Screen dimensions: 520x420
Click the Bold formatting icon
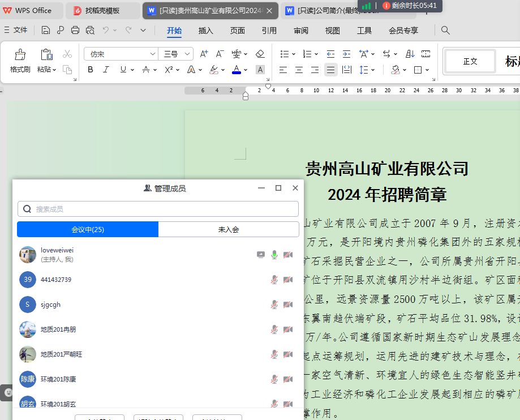click(x=91, y=70)
